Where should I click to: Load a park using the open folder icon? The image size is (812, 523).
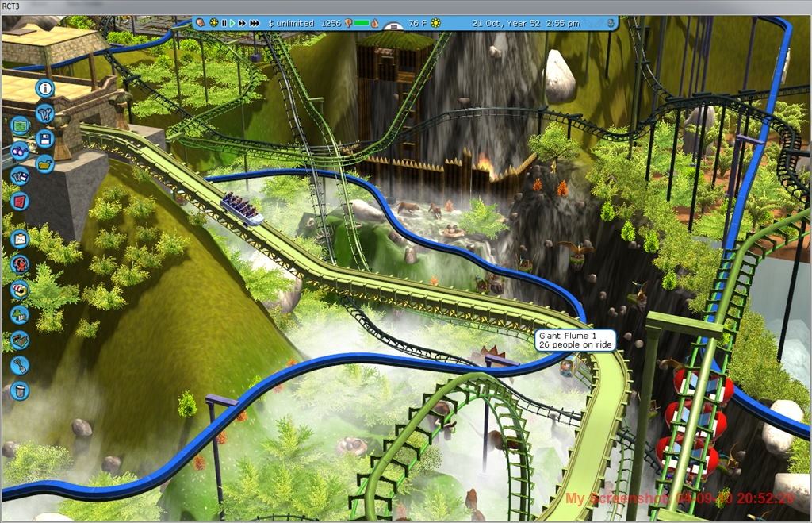point(44,163)
